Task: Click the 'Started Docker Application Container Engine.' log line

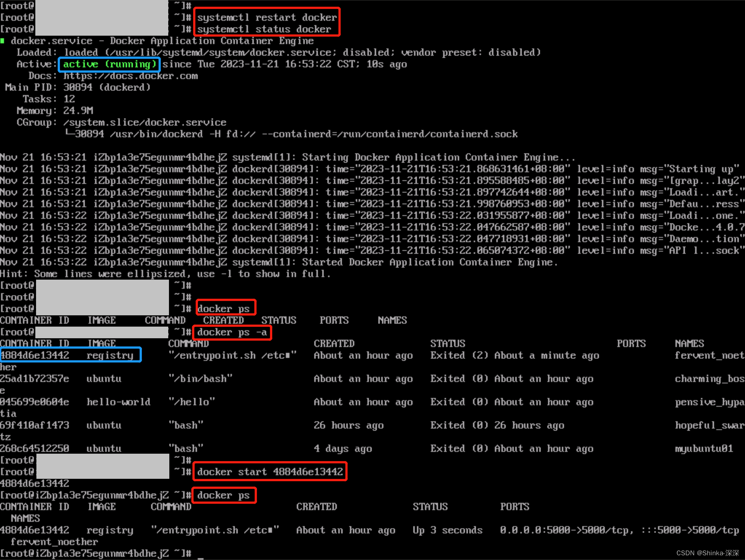Action: pos(279,262)
